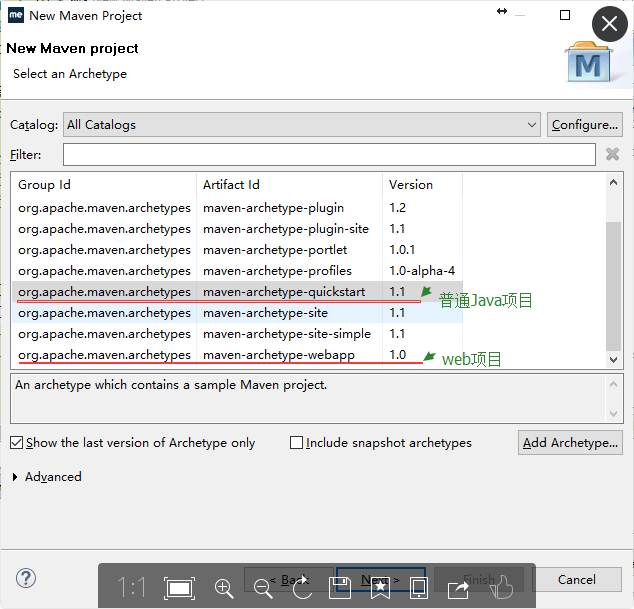
Task: Select the maven-archetype-webapp row
Action: [x=237, y=355]
